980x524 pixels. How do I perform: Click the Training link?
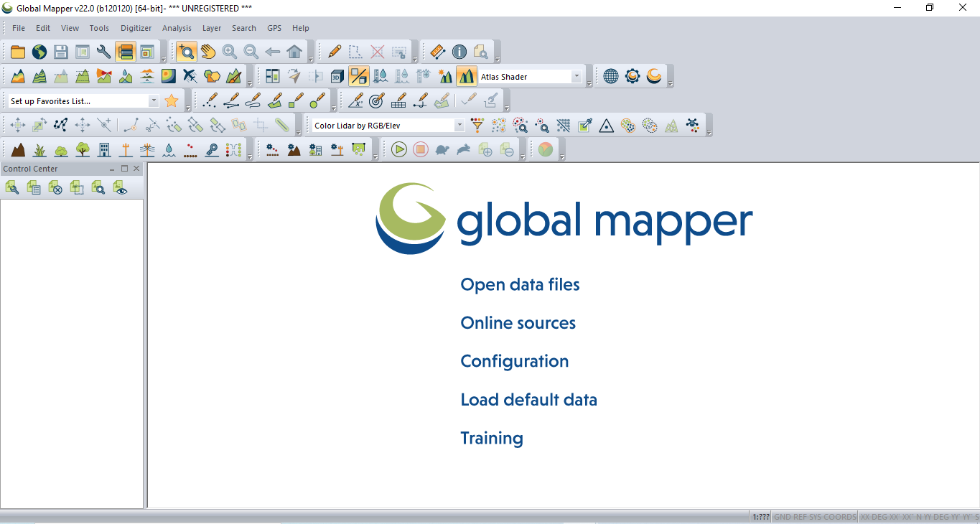coord(492,439)
